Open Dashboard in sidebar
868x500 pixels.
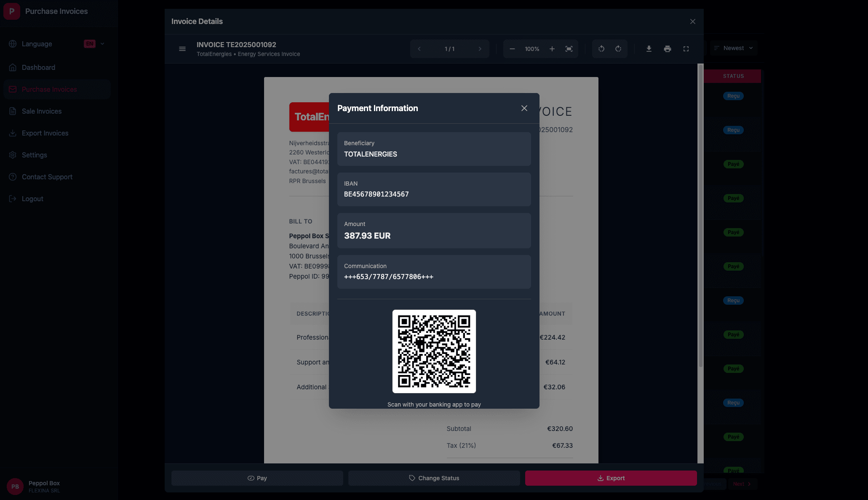click(57, 67)
